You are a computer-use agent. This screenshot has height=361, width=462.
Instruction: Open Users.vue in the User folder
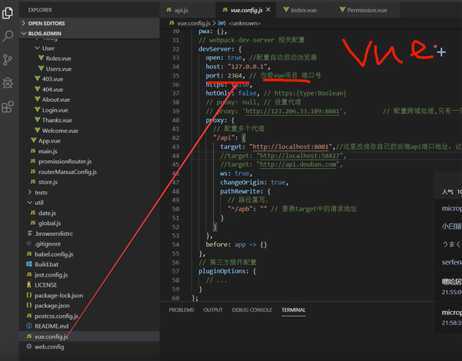(x=58, y=69)
